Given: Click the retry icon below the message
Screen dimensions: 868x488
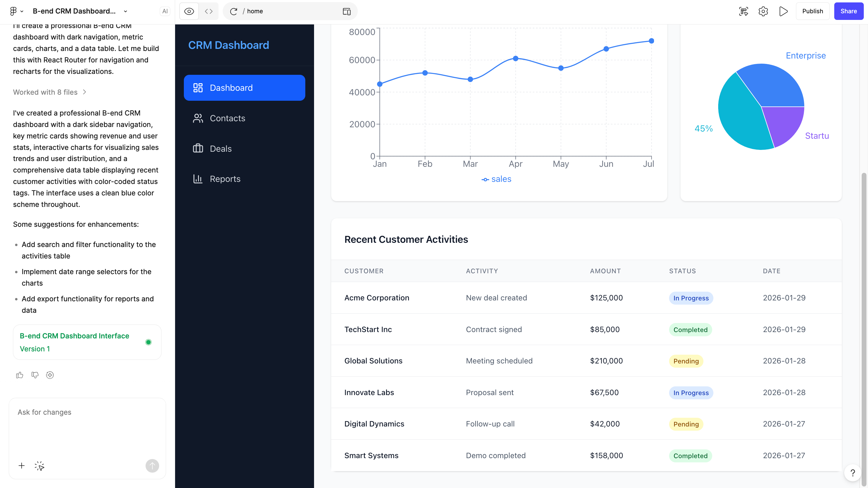Looking at the screenshot, I should 50,375.
